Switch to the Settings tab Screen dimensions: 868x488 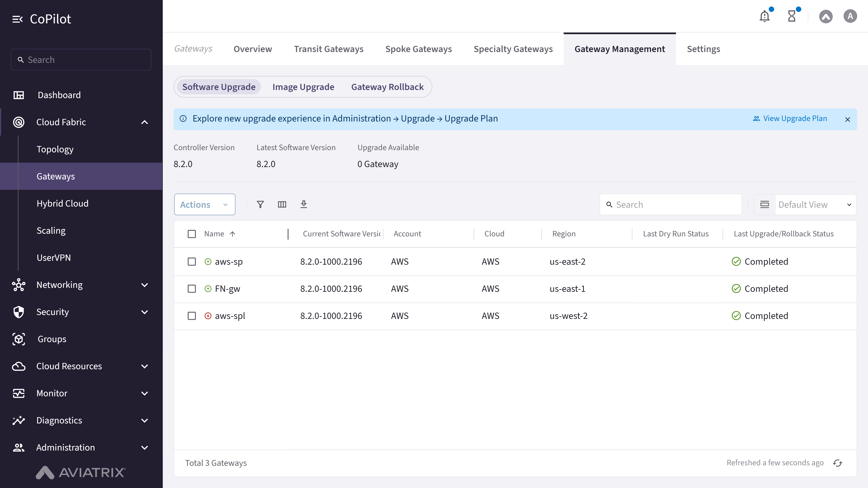pos(704,49)
